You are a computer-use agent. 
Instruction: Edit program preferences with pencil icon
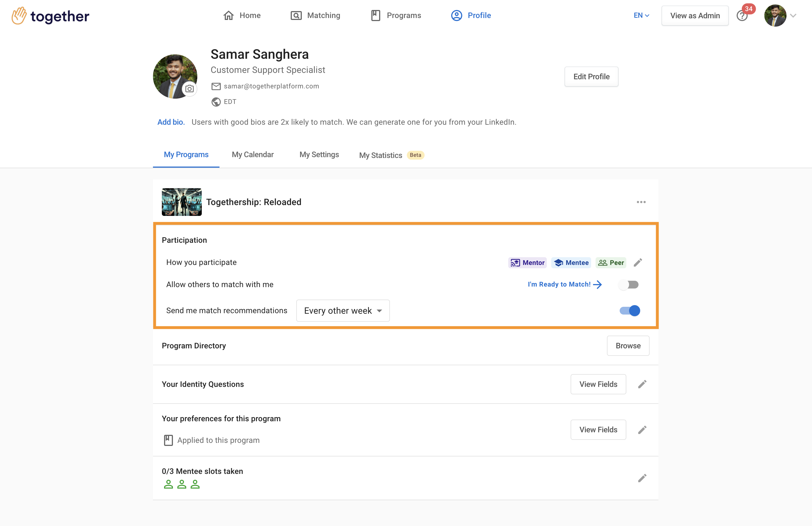642,430
